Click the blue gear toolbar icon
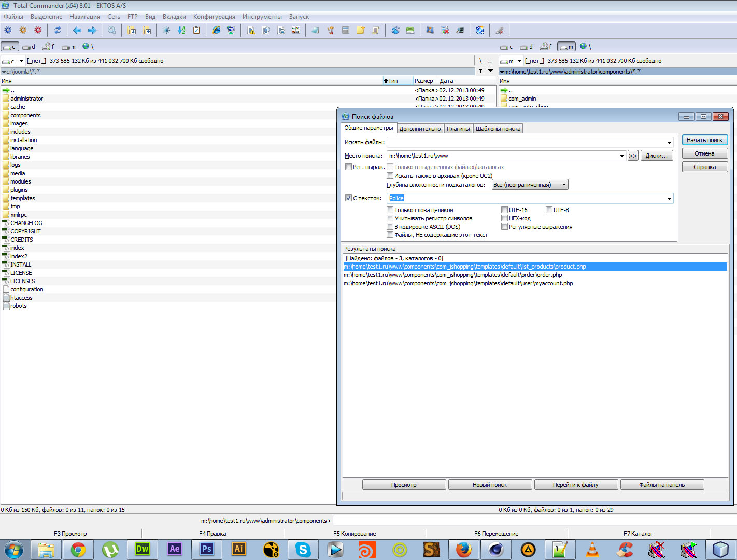This screenshot has width=737, height=560. [8, 31]
